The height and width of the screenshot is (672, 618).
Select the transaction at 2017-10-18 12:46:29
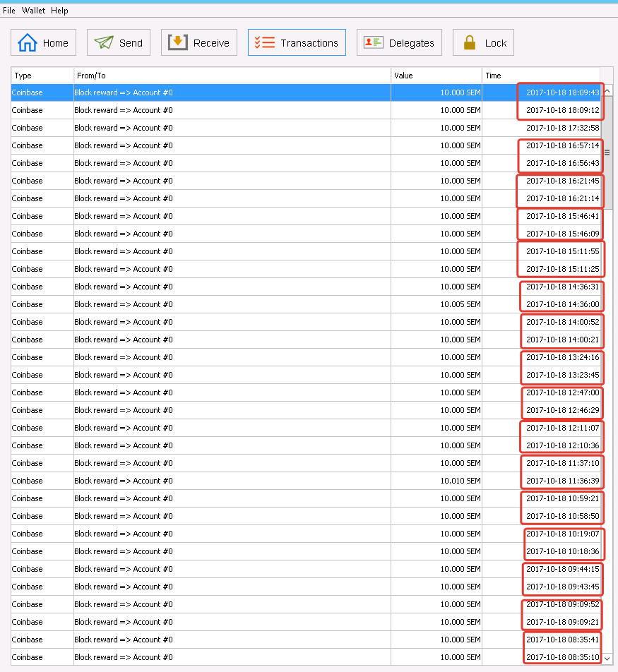coord(305,410)
